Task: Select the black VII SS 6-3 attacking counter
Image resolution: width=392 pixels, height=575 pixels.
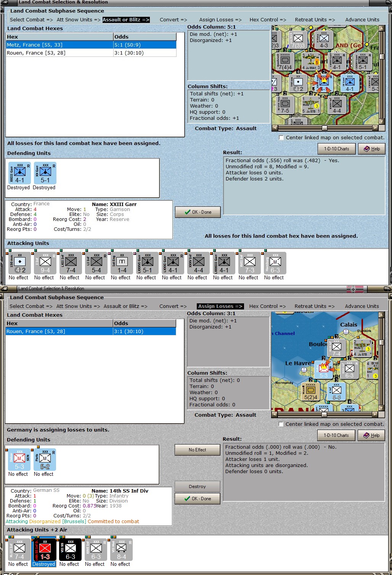Action: pyautogui.click(x=71, y=550)
